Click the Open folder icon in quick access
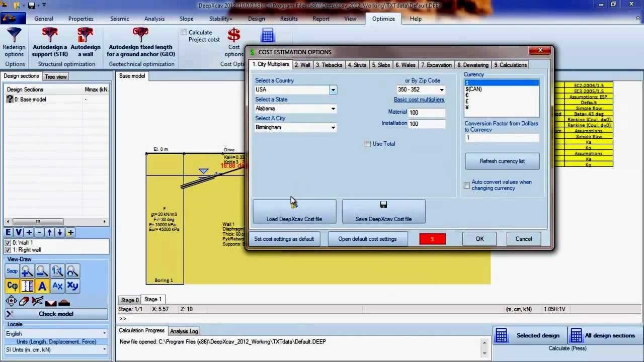Screen dimensions: 644x362 [x=18, y=6]
